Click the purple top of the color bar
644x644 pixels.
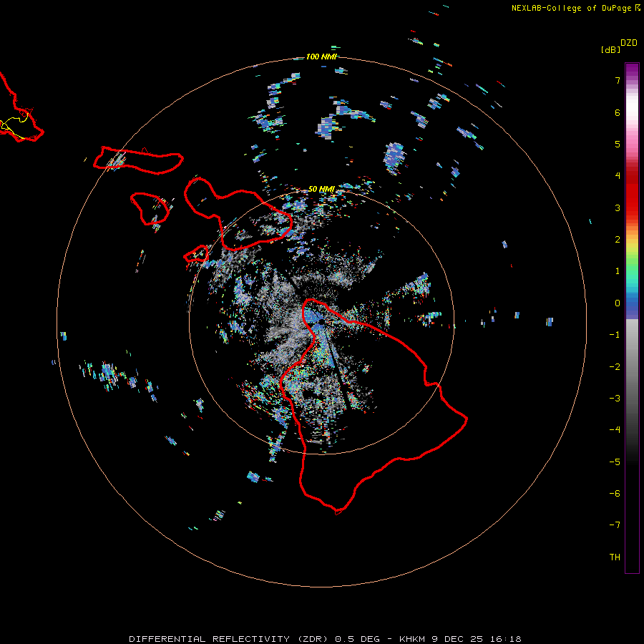[x=632, y=70]
